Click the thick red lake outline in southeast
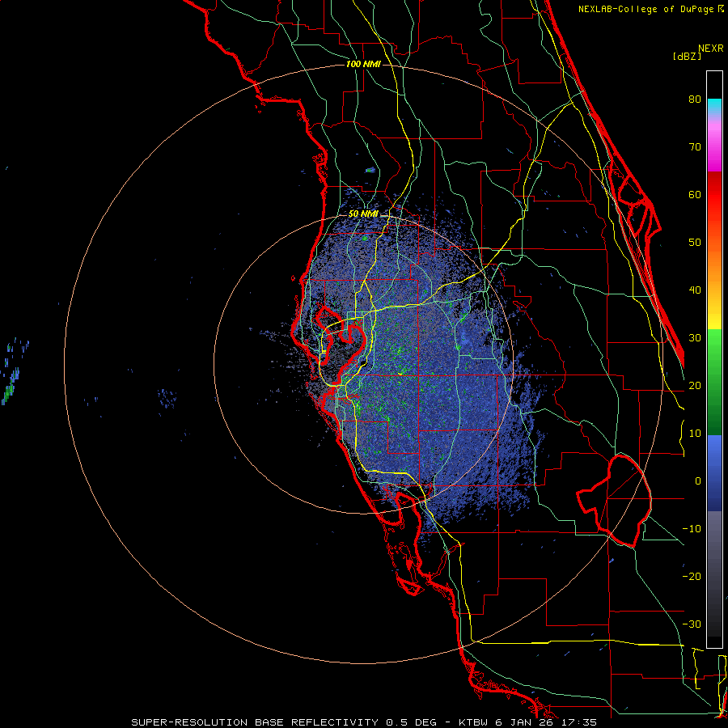 click(614, 501)
